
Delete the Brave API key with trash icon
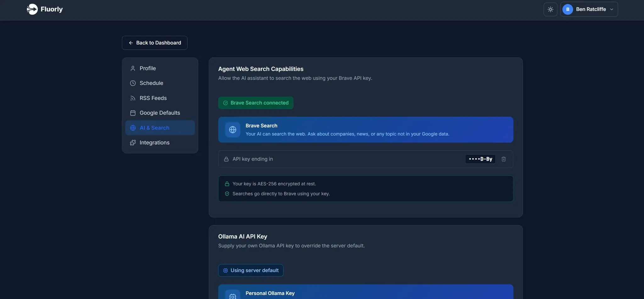[503, 159]
